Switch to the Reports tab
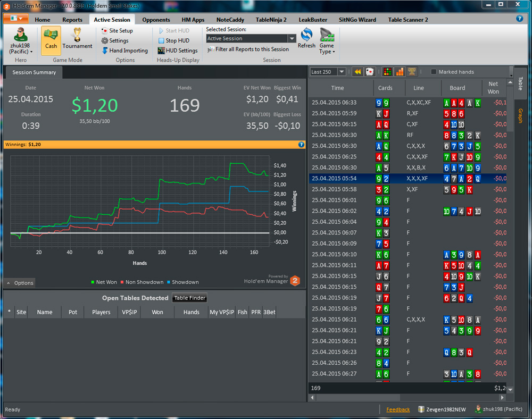Viewport: 532px width, 419px height. coord(72,20)
